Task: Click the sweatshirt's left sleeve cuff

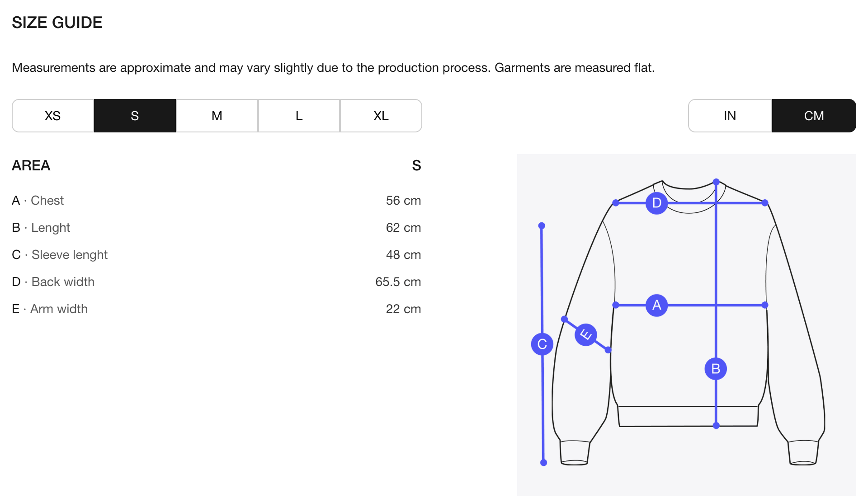Action: point(575,453)
